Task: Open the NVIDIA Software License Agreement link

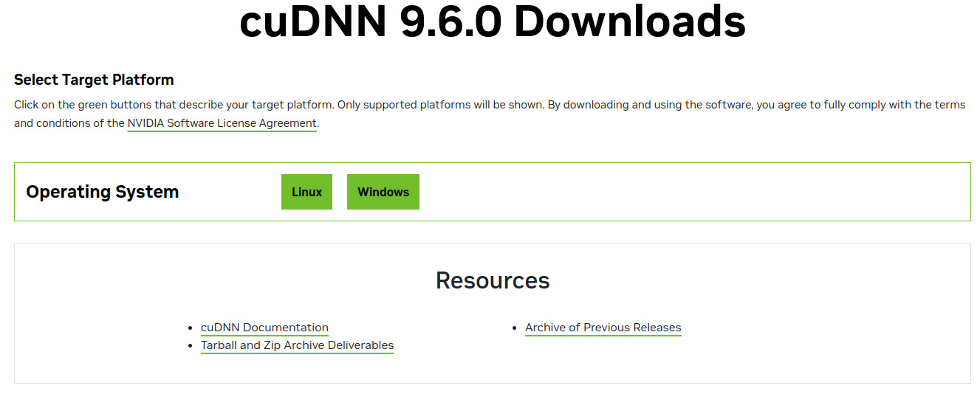Action: click(222, 123)
